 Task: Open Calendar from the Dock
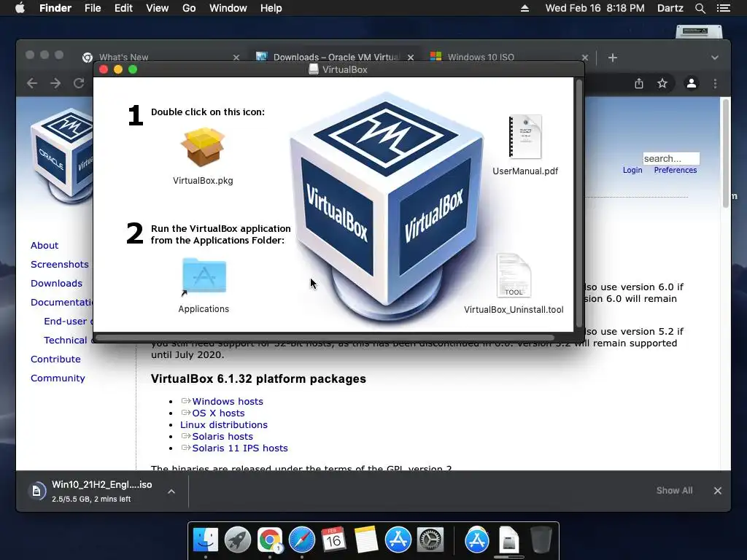[x=333, y=540]
